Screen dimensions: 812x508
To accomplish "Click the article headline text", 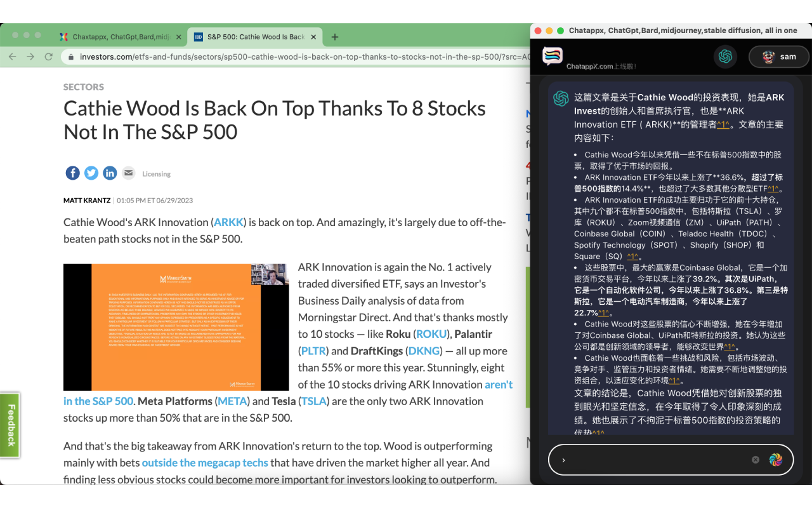I will click(275, 120).
